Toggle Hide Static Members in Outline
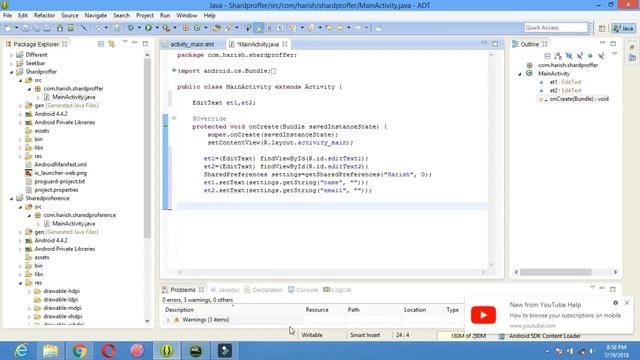The height and width of the screenshot is (360, 640). [x=580, y=56]
